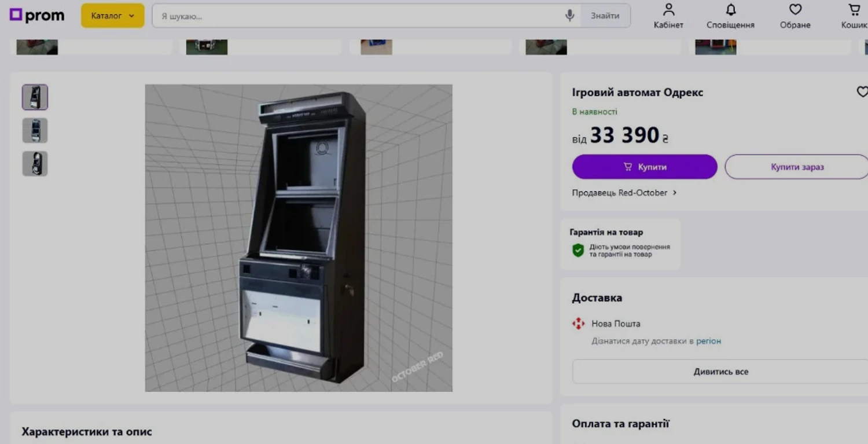Select third product thumbnail
Screen dimensions: 868x444
pyautogui.click(x=35, y=164)
